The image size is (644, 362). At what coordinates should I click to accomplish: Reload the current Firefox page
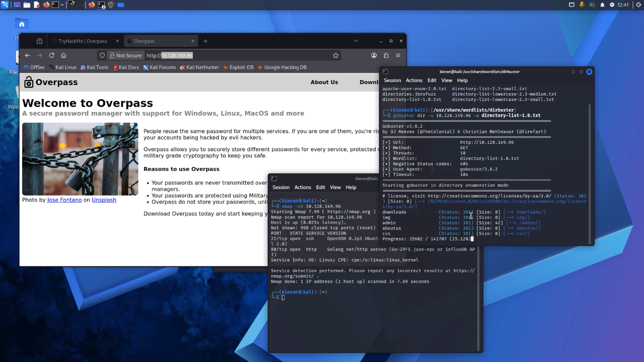point(51,55)
